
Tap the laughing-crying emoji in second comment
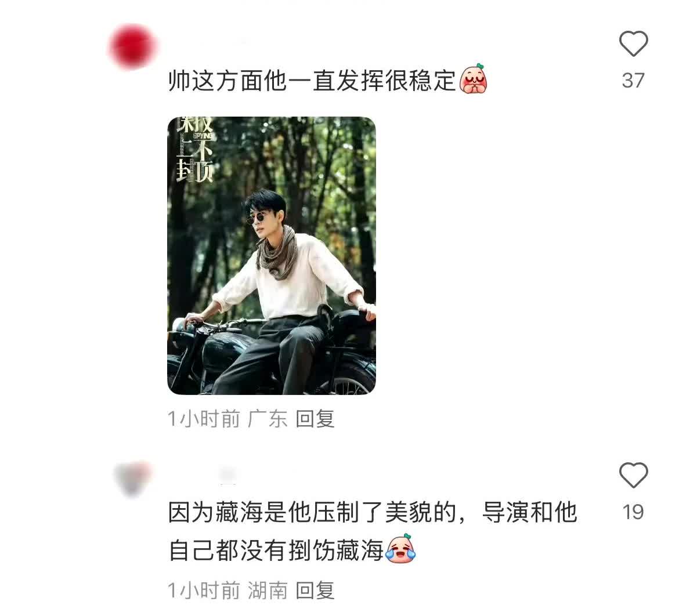400,549
